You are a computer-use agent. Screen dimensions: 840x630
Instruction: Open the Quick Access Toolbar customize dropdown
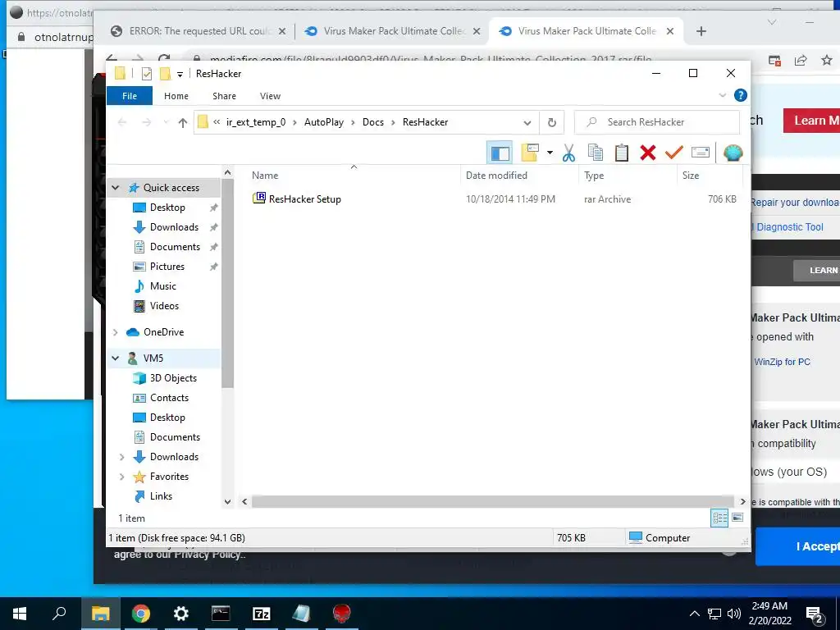(x=180, y=74)
